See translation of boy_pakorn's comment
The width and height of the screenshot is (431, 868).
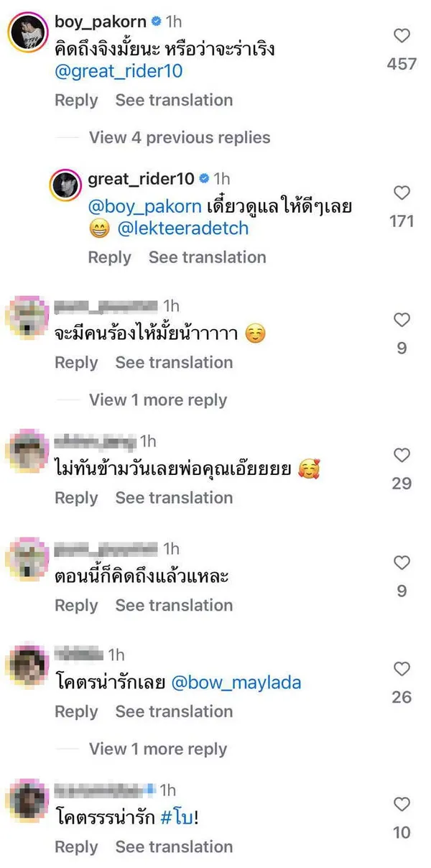coord(174,100)
